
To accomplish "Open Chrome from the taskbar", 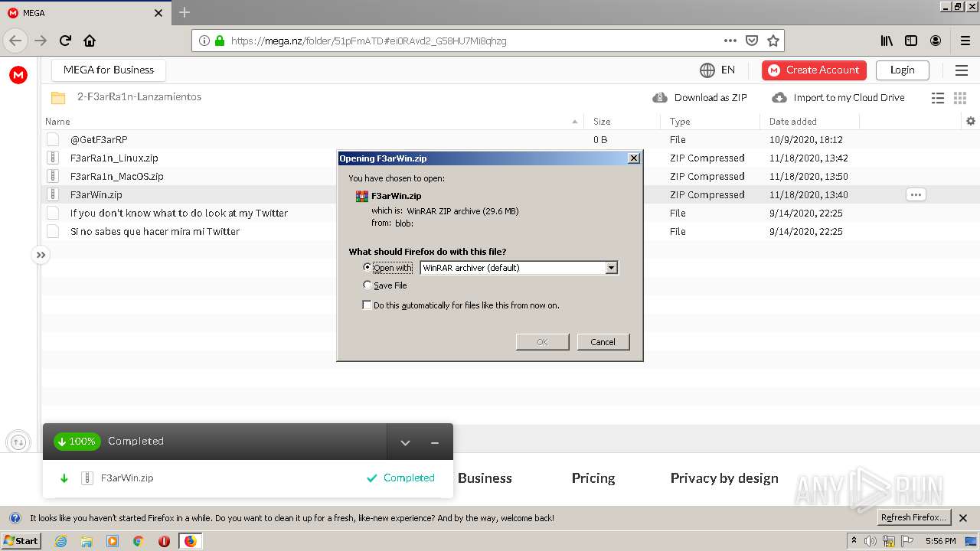I will [139, 541].
